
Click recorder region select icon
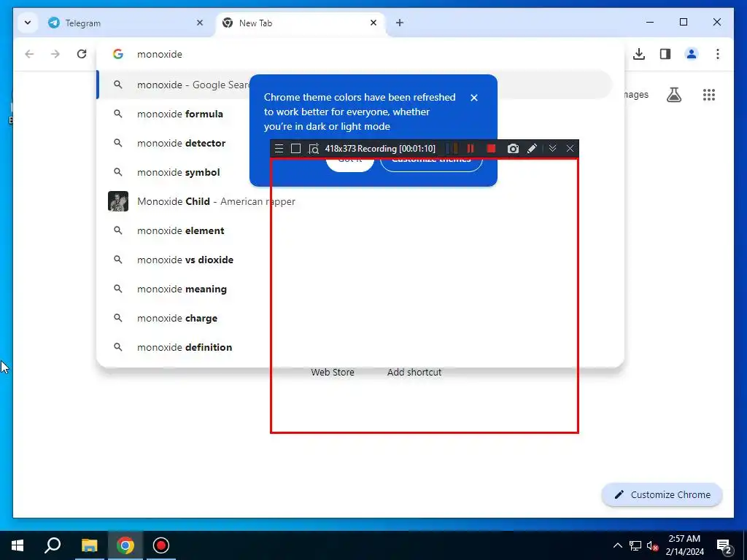[x=313, y=149]
